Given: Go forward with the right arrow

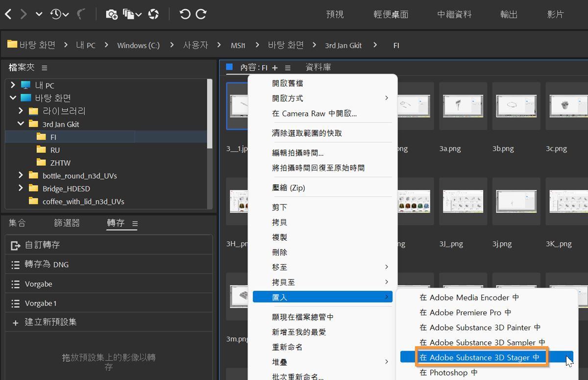Looking at the screenshot, I should [24, 14].
